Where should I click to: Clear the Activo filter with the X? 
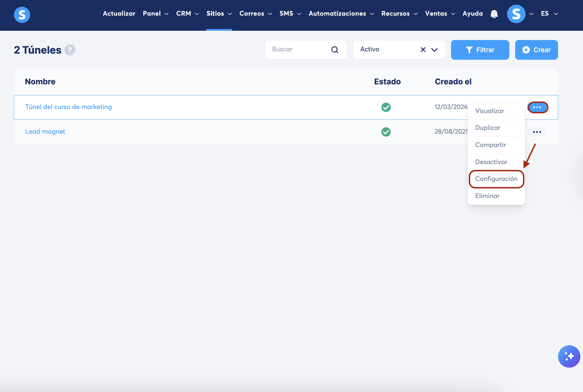point(423,50)
